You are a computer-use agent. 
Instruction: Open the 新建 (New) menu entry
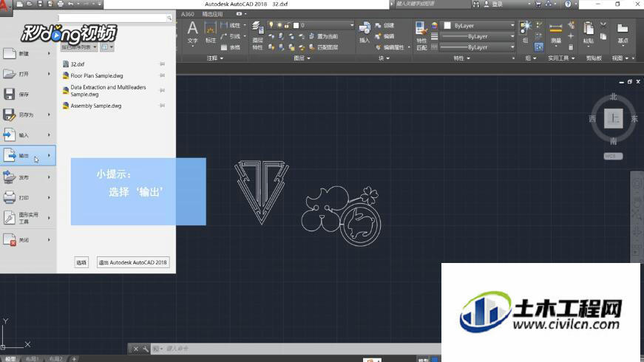pyautogui.click(x=28, y=53)
